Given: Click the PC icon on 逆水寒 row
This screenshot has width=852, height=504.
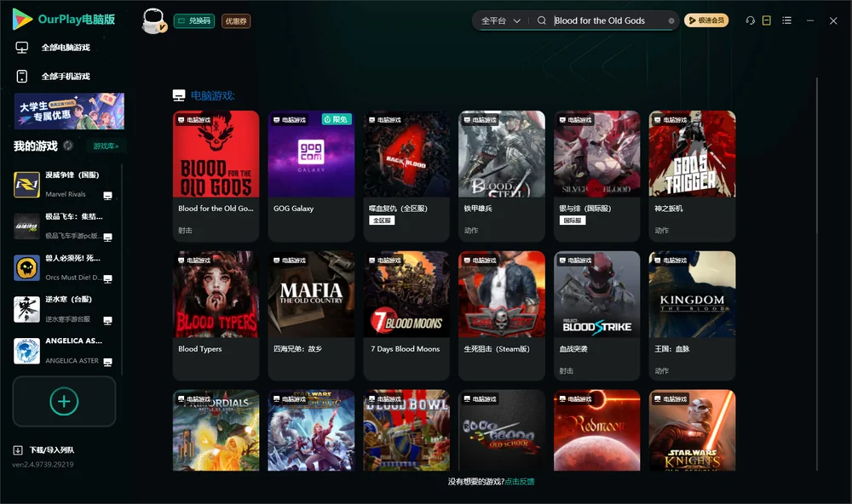Looking at the screenshot, I should 107,320.
